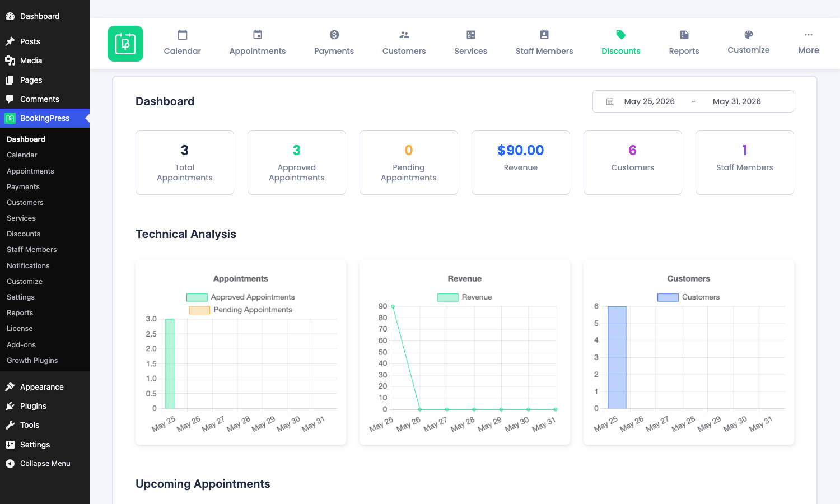Click the May 25, 2026 start date field
This screenshot has height=504, width=840.
pyautogui.click(x=650, y=101)
